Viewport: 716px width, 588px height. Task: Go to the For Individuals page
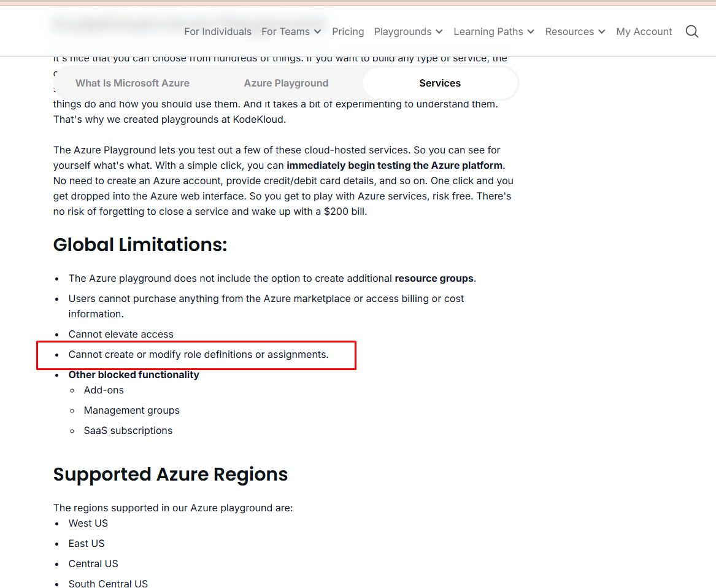coord(218,31)
